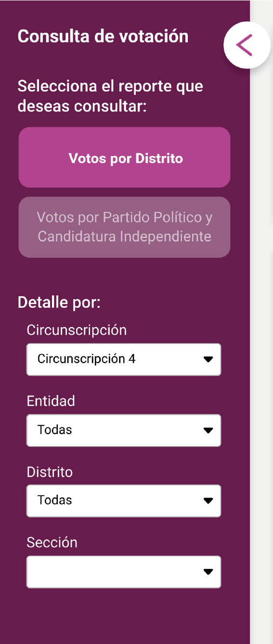Click the Circunscripción field label
The width and height of the screenshot is (273, 644).
[x=77, y=330]
